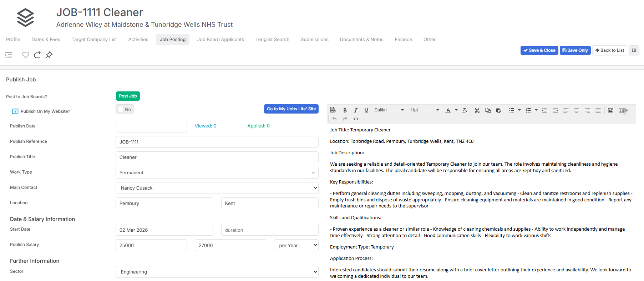Go to the Activities tab

pos(138,40)
